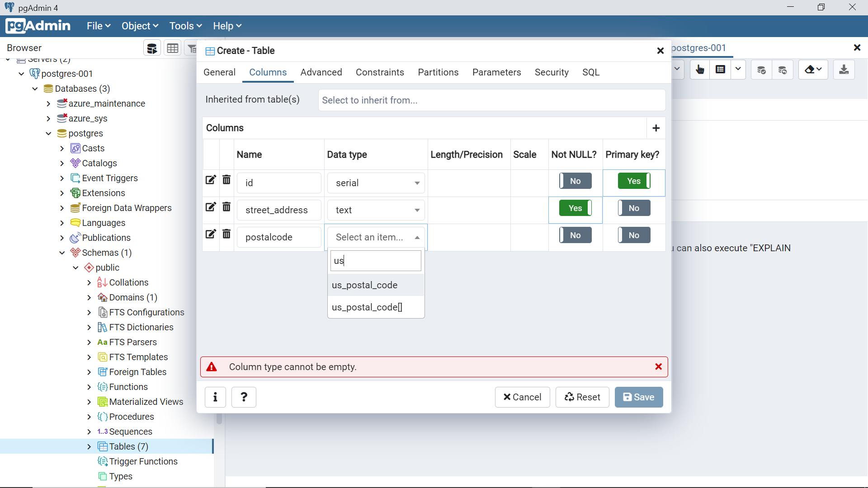
Task: Select us_postal_code from the list
Action: (x=364, y=285)
